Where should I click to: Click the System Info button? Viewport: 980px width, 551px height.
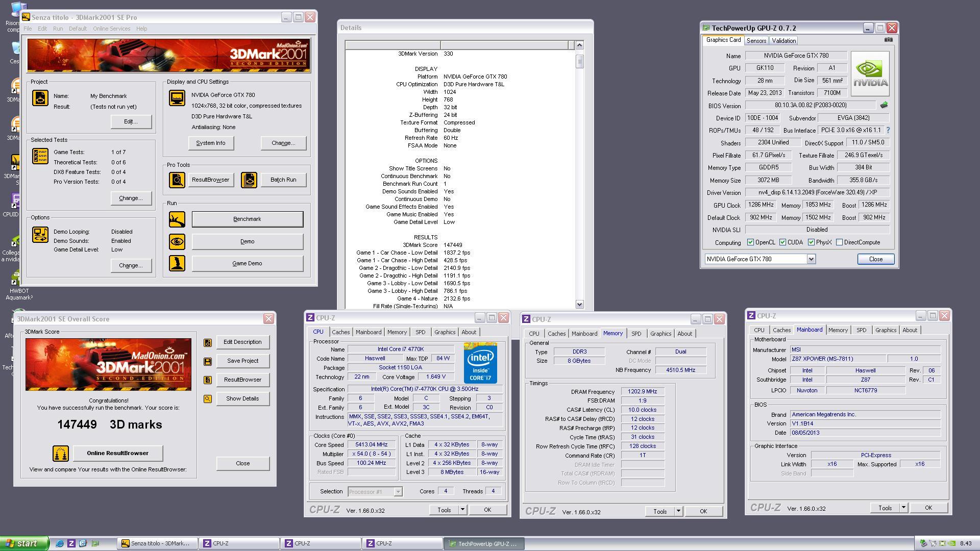tap(211, 143)
